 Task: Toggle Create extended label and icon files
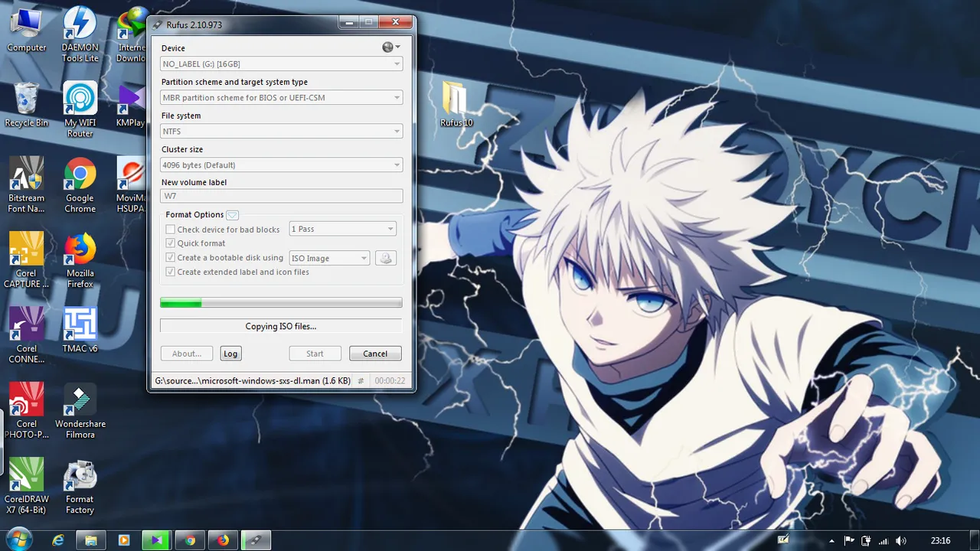coord(171,272)
